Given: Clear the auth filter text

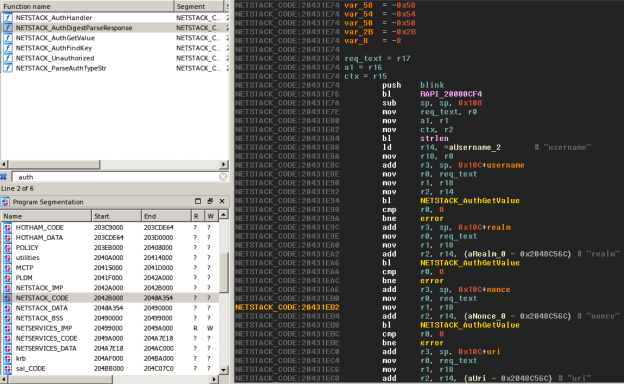Looking at the screenshot, I should (223, 177).
